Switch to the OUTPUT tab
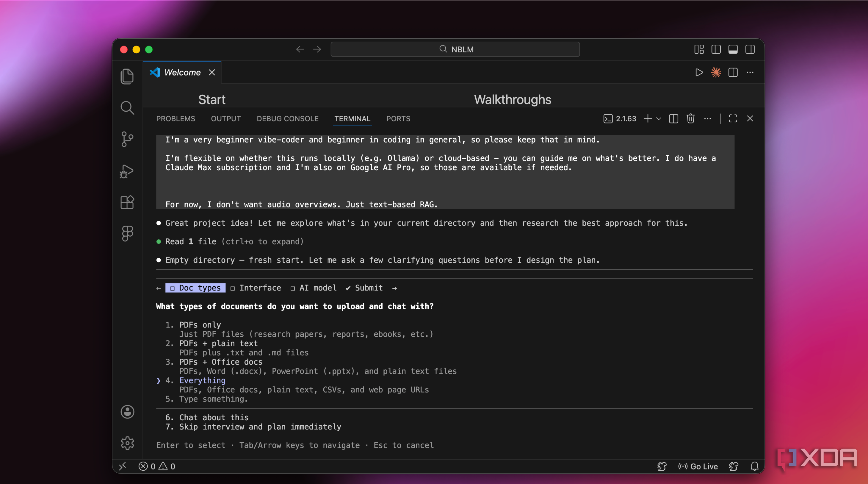The height and width of the screenshot is (484, 868). pyautogui.click(x=226, y=119)
